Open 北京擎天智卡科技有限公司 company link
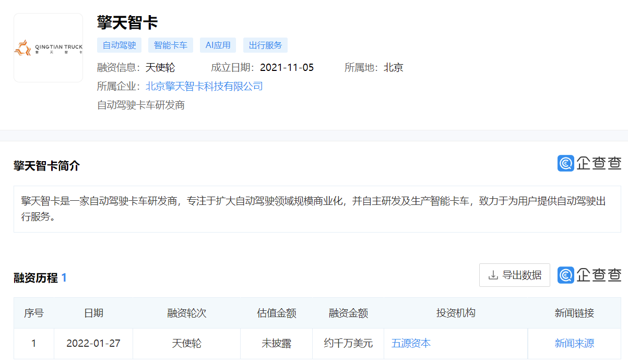The width and height of the screenshot is (628, 364). (204, 86)
